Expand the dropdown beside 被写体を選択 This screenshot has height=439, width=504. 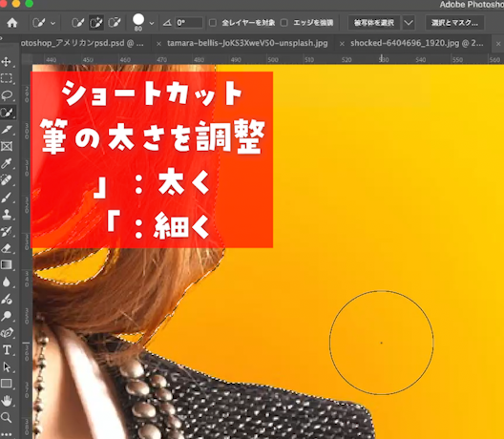(409, 23)
